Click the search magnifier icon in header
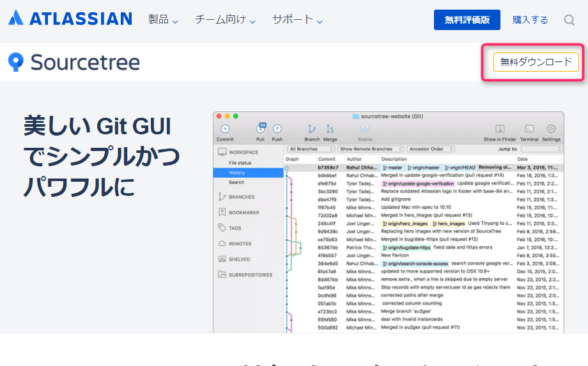Screen dimensions: 588x366 coord(569,20)
